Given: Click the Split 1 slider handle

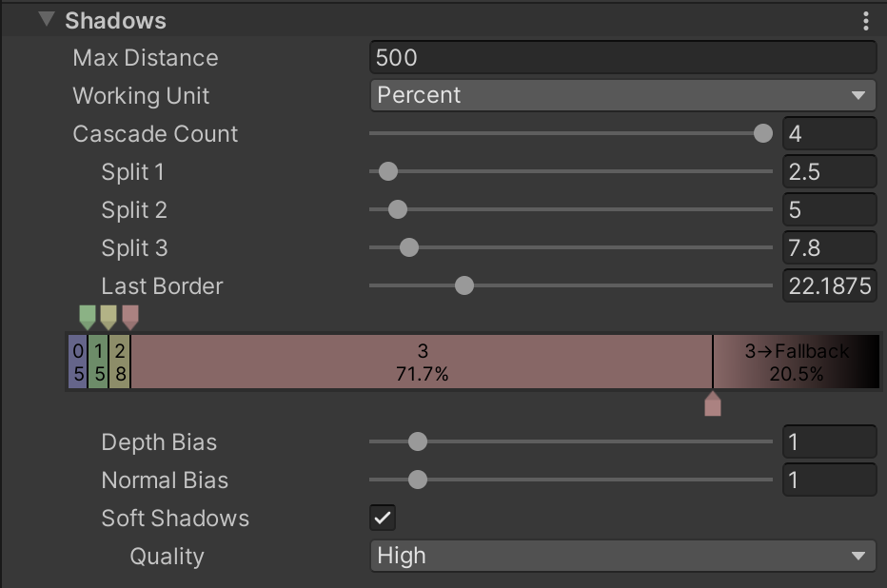Looking at the screenshot, I should pos(387,172).
